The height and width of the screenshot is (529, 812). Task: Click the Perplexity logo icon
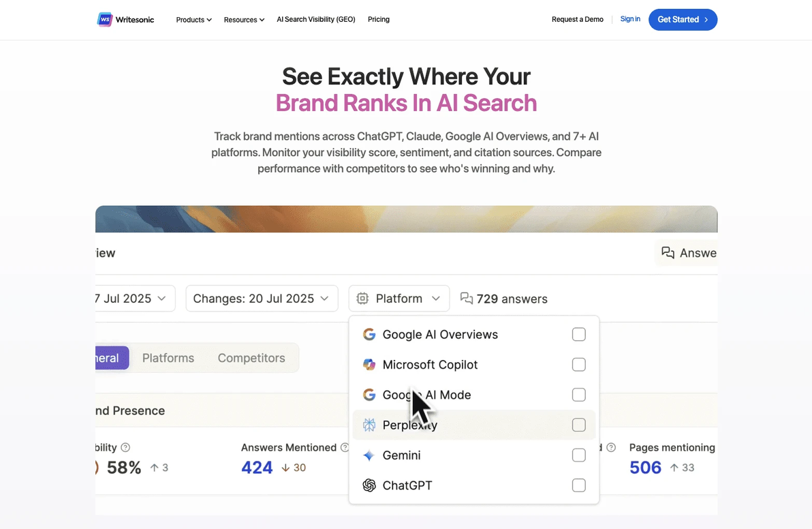(369, 425)
